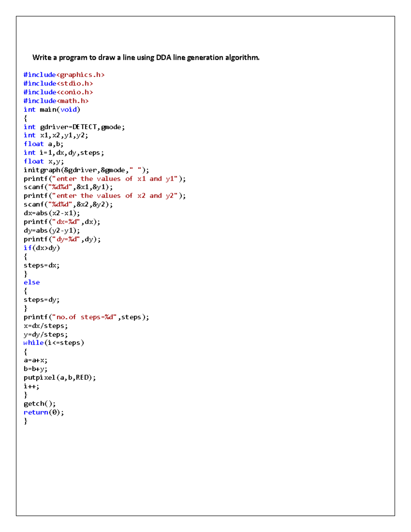Click the float a,b; declaration
411x532 pixels.
tap(43, 144)
